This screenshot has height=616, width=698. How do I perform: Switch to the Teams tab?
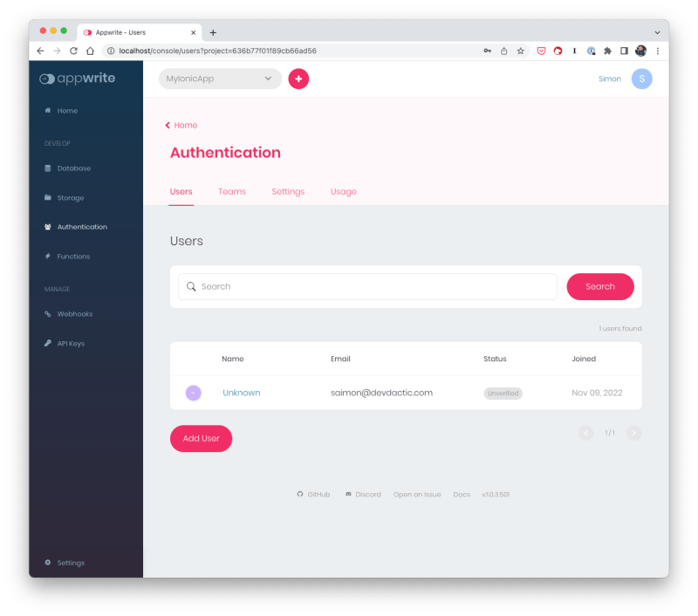(231, 191)
